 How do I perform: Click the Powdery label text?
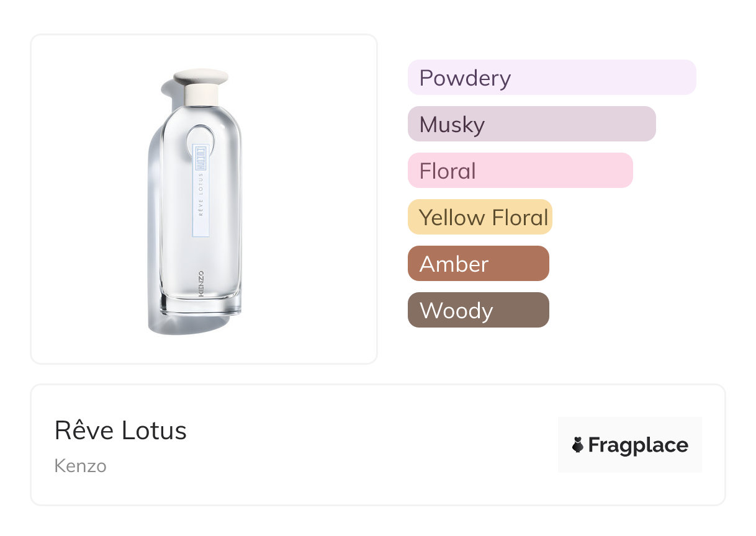[465, 78]
